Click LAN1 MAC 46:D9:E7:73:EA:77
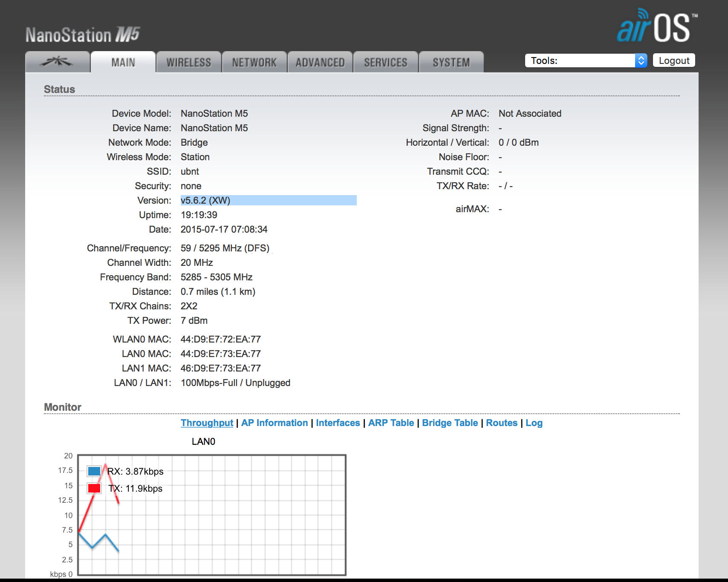The image size is (728, 582). coord(221,368)
